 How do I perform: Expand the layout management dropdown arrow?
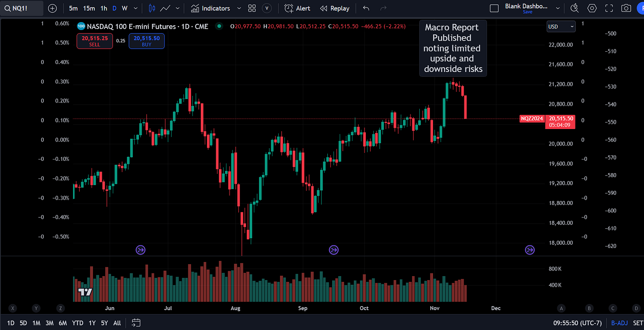tap(557, 8)
